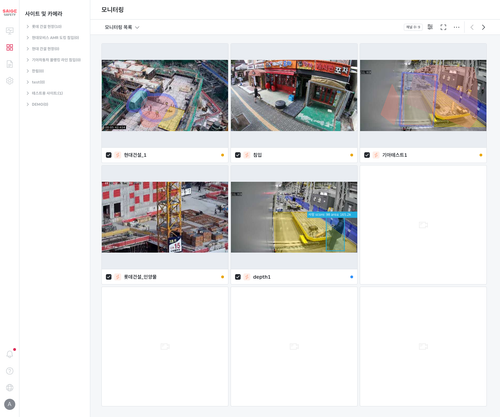
Task: Go to next monitoring page arrow
Action: 483,27
